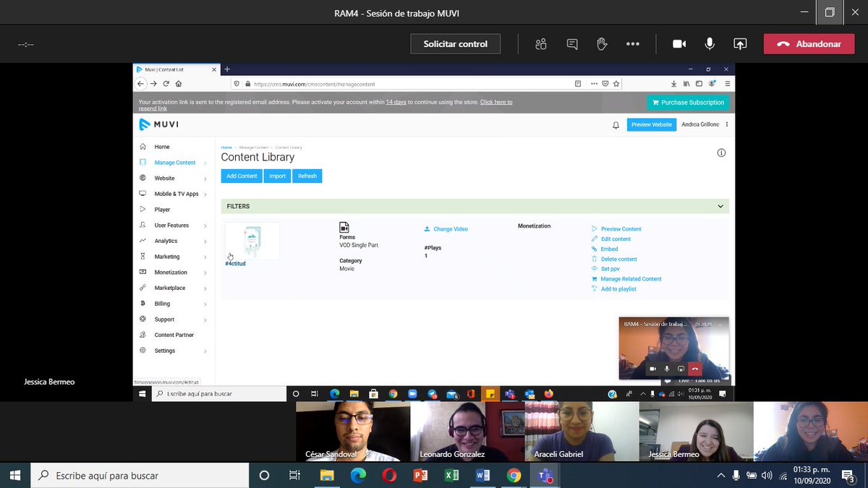Open the Support sidebar item
Image resolution: width=868 pixels, height=488 pixels.
tap(174, 320)
